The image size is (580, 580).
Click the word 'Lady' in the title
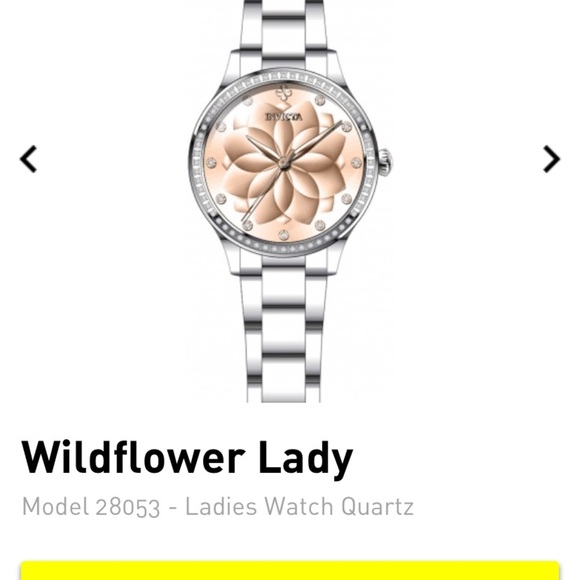[305, 458]
